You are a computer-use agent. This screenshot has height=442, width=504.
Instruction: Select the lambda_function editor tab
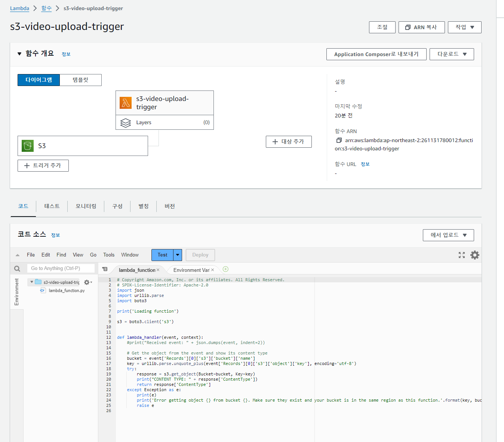pyautogui.click(x=137, y=270)
